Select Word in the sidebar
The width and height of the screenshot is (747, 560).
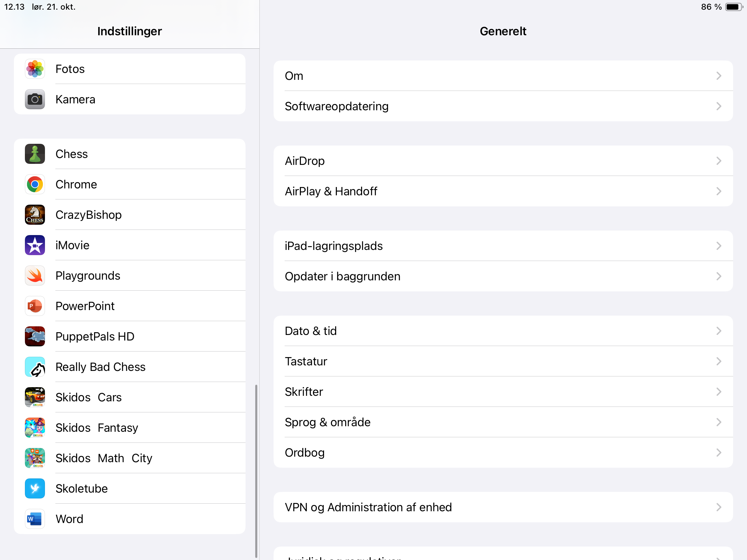[130, 519]
